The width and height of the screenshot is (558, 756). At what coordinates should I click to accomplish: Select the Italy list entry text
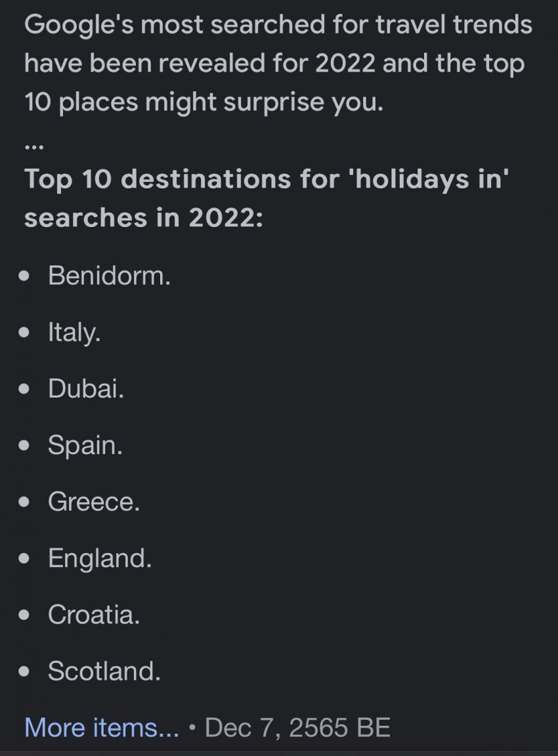(74, 333)
